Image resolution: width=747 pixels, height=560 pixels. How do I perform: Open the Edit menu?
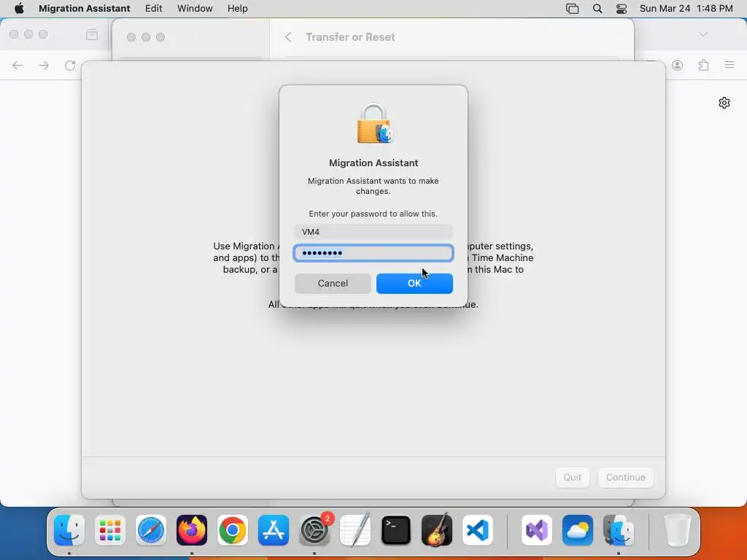[x=153, y=9]
